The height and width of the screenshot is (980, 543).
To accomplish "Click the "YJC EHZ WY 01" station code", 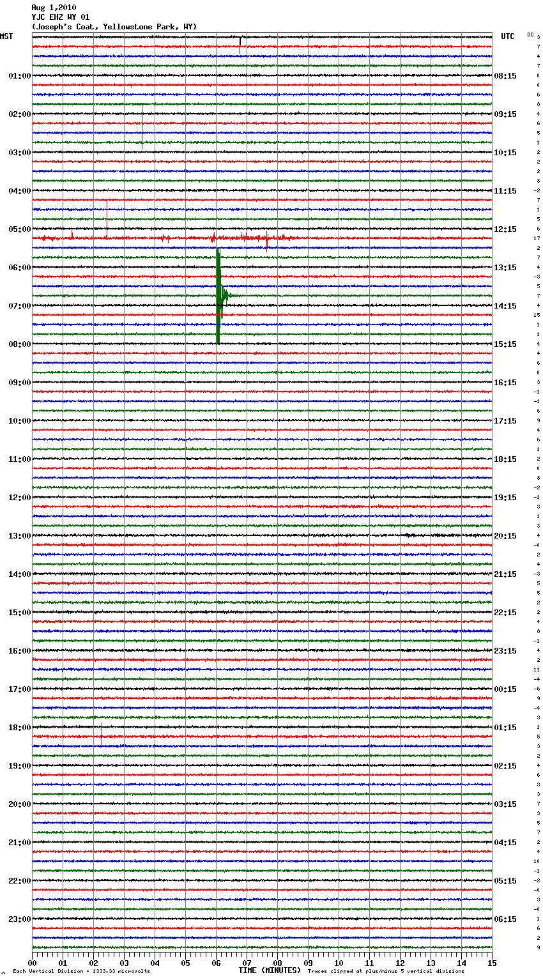I will 61,17.
